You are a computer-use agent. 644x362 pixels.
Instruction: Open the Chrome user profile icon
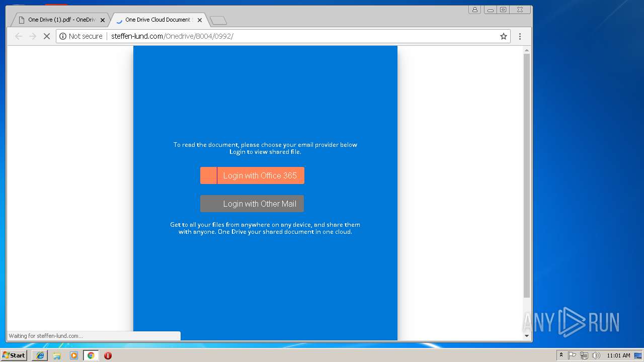coord(474,10)
